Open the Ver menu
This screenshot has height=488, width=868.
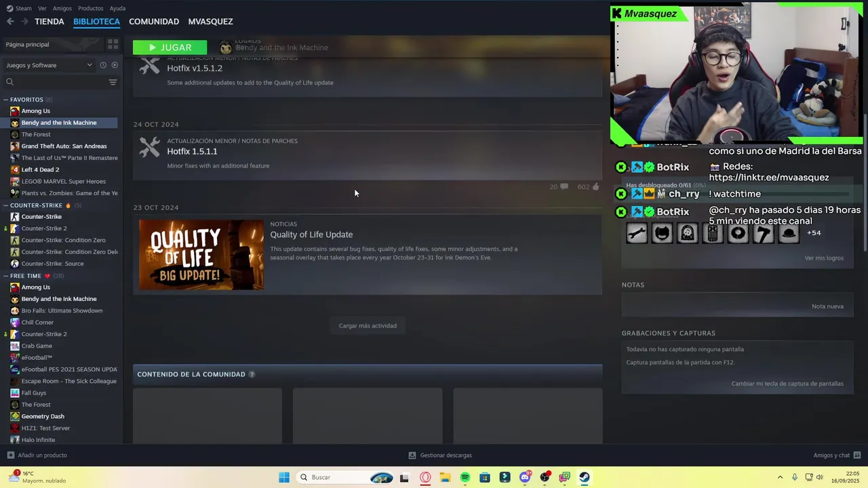(42, 8)
